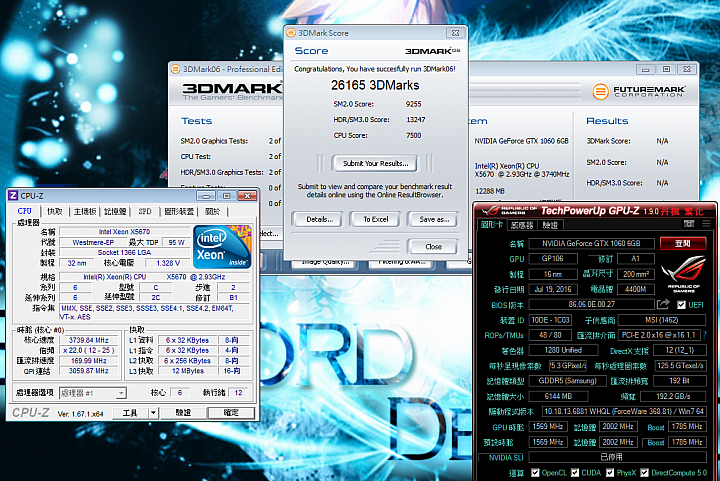This screenshot has width=720, height=481.
Task: Click the QPI link value 3059.87 MHz
Action: coord(89,371)
